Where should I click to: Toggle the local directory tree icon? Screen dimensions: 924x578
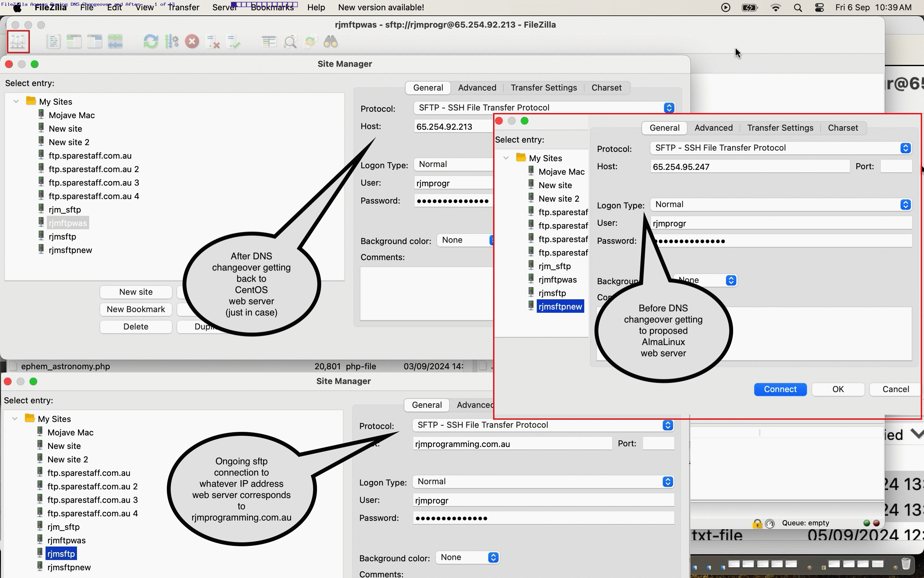pos(74,42)
